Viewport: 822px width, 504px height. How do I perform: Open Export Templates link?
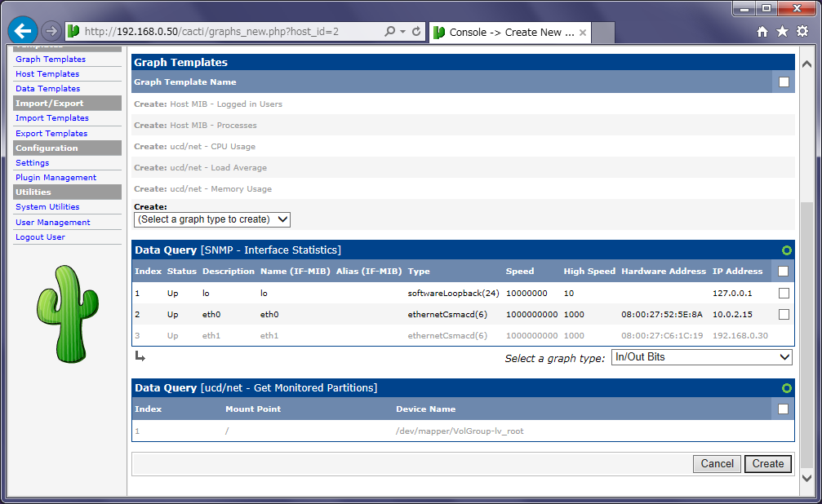click(x=51, y=134)
